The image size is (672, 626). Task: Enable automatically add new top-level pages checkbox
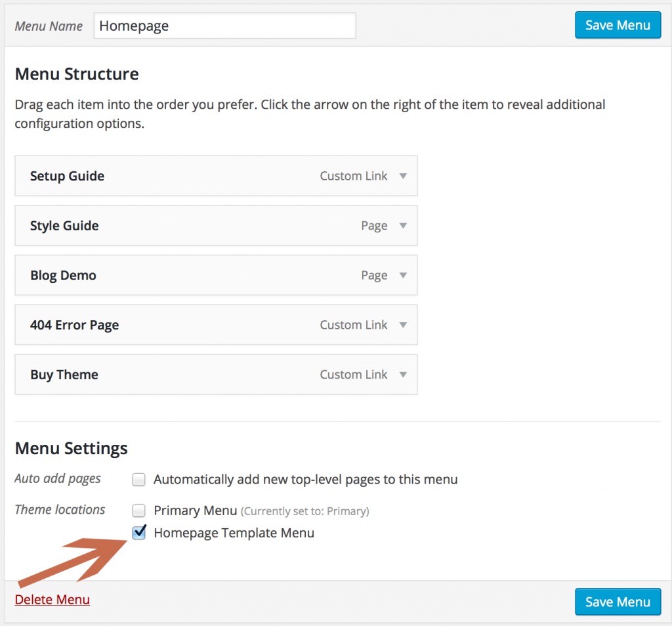pos(138,480)
